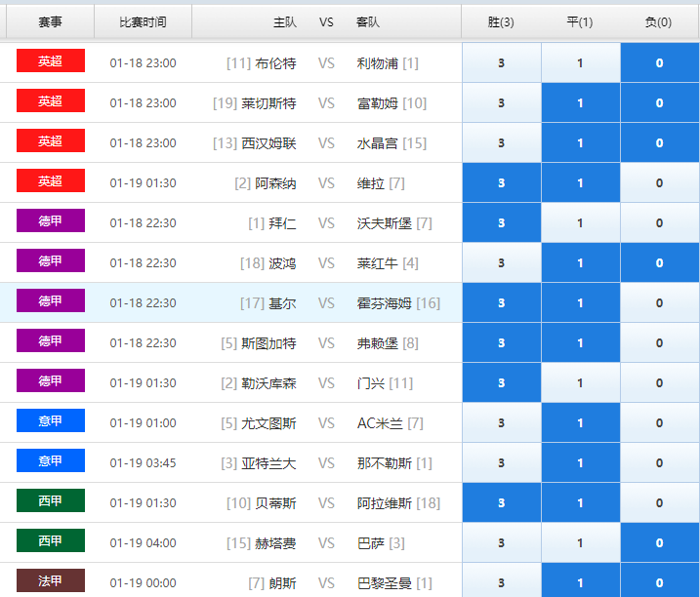This screenshot has width=700, height=597.
Task: Deselect win (3) for 阿森纳 vs 维拉
Action: click(x=502, y=182)
